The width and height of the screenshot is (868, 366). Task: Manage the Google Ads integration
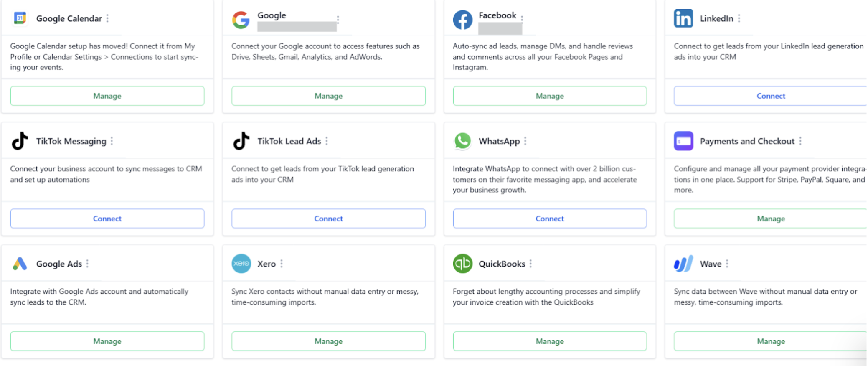pos(107,341)
